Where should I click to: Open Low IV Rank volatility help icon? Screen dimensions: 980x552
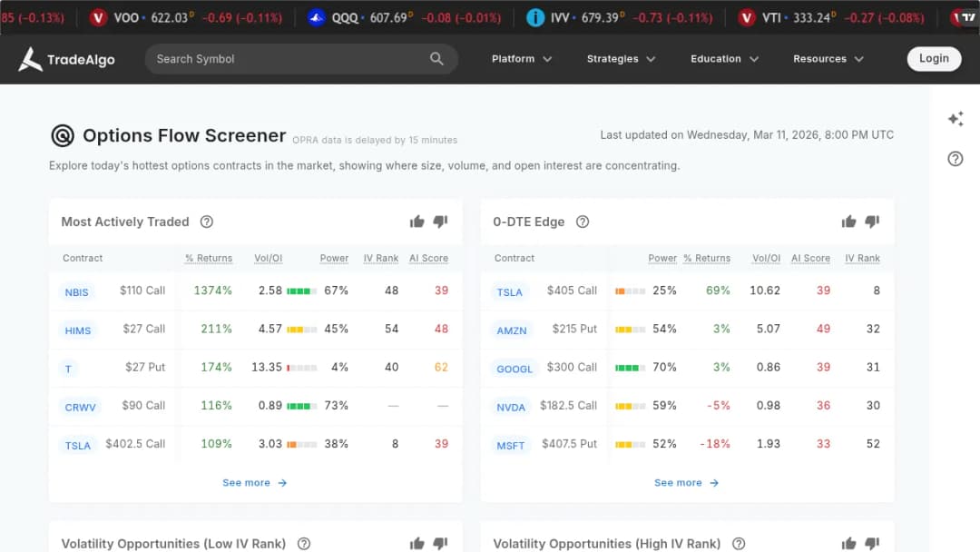[304, 543]
